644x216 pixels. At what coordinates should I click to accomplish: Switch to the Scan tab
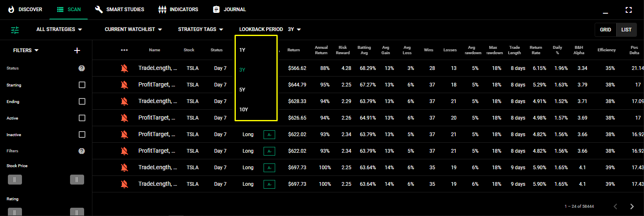coord(68,9)
